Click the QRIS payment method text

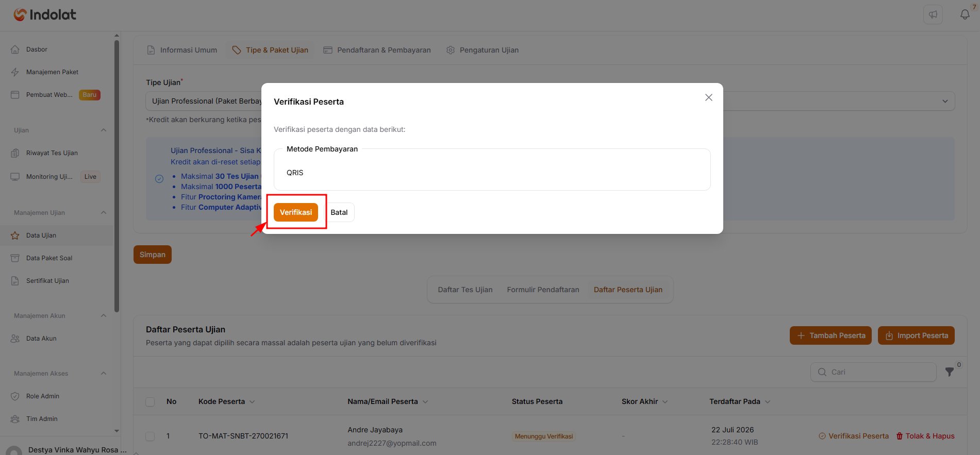(295, 173)
